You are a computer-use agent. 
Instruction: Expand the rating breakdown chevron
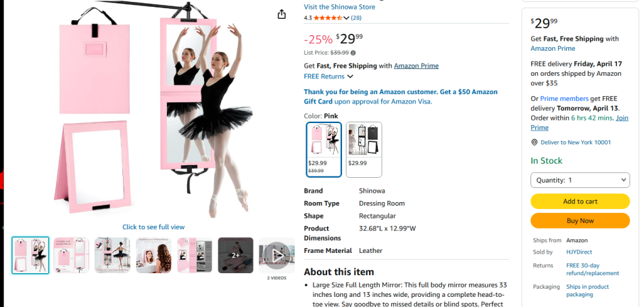pos(347,18)
